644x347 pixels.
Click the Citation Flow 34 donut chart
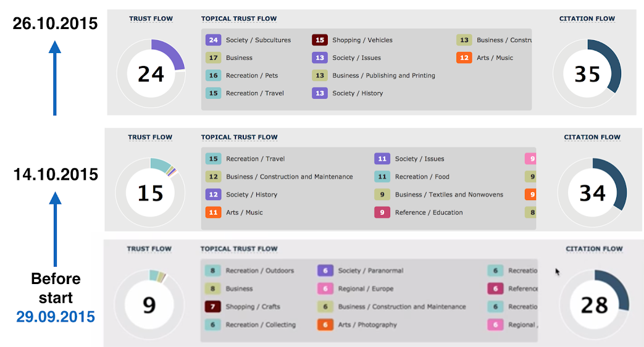592,193
